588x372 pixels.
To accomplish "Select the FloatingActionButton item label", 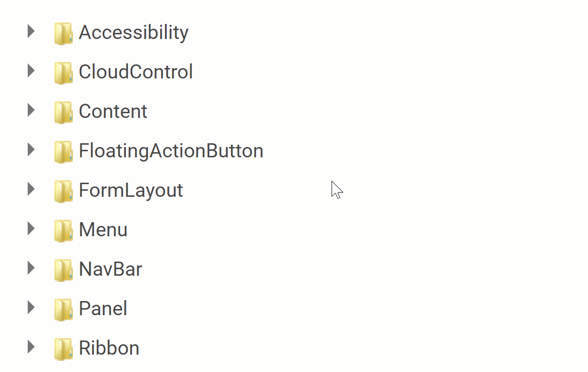I will (x=171, y=151).
